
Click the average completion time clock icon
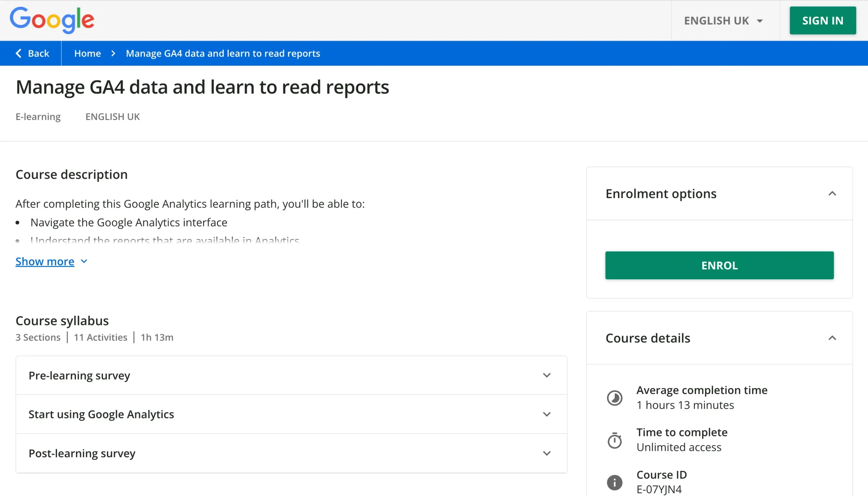[614, 398]
